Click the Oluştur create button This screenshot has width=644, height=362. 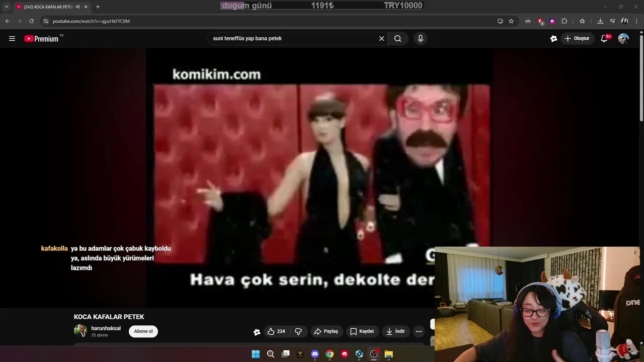[577, 39]
